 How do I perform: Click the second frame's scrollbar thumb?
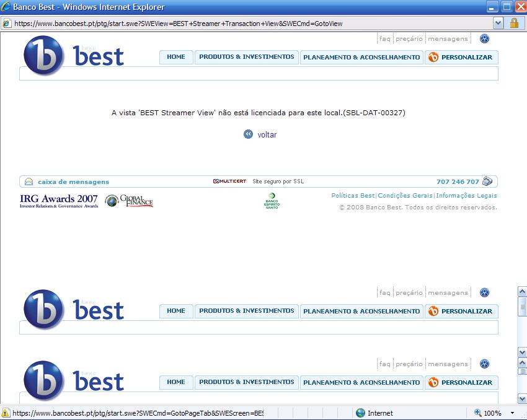point(522,306)
